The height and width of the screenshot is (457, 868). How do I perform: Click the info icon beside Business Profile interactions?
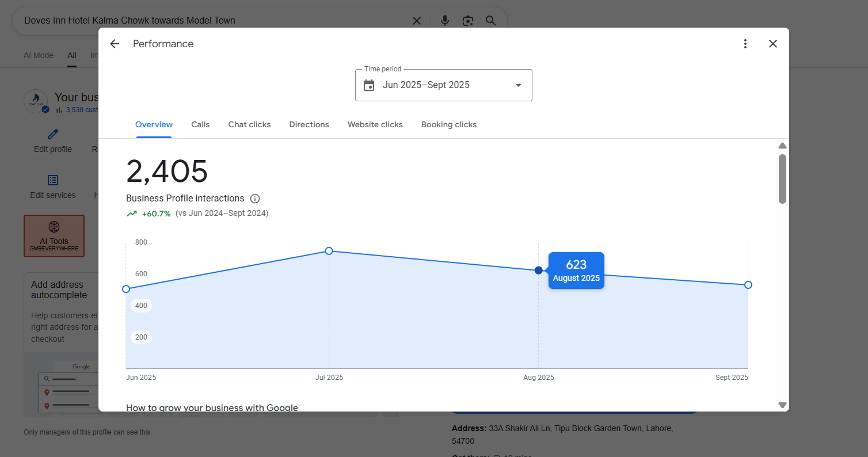point(255,199)
